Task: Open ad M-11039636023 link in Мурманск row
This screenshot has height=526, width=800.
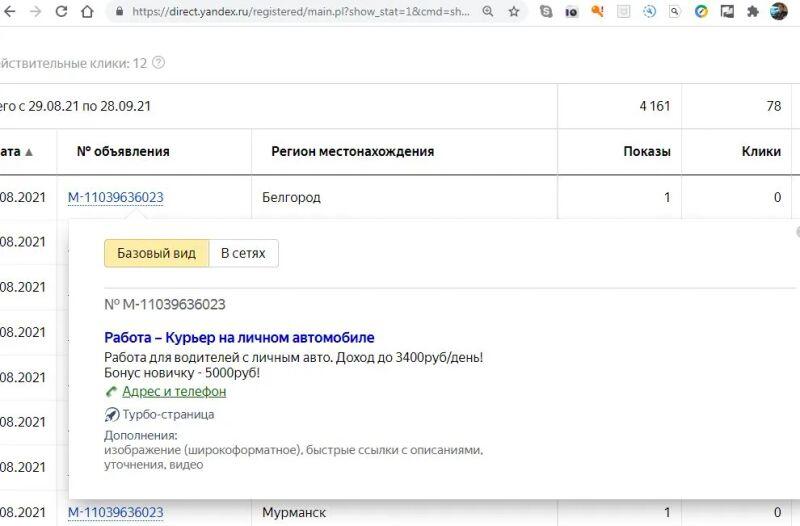Action: (x=115, y=513)
